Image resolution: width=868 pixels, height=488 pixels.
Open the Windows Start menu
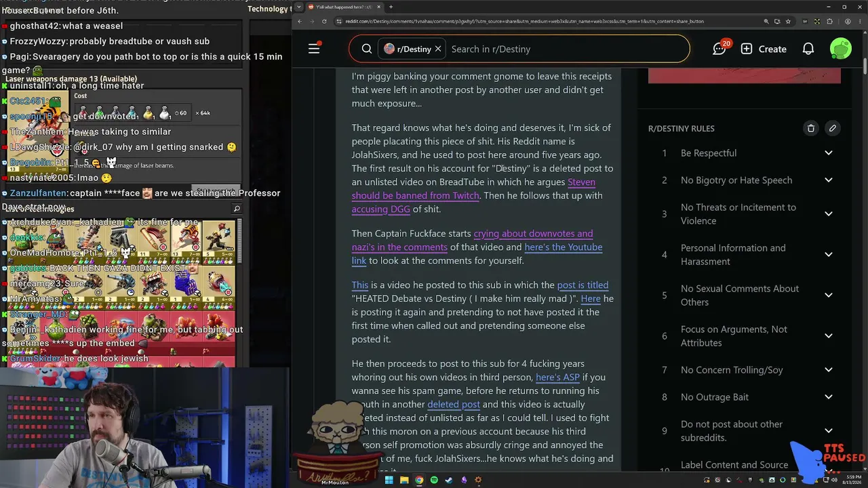click(389, 481)
